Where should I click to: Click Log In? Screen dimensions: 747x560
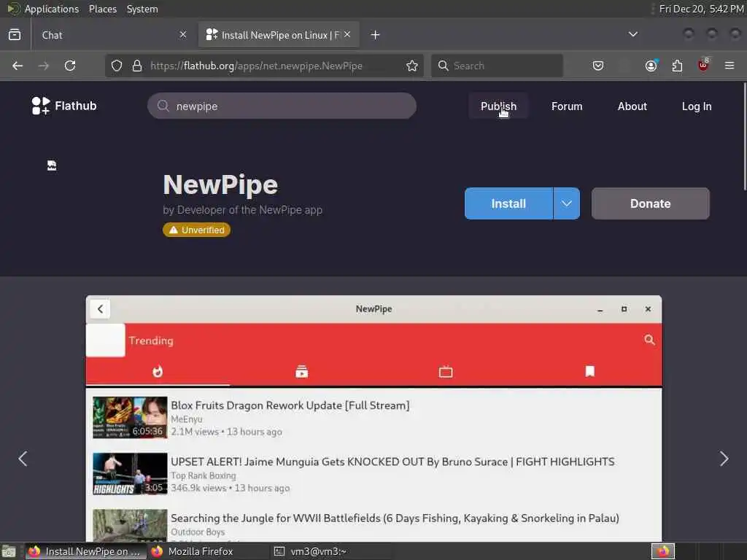[697, 106]
